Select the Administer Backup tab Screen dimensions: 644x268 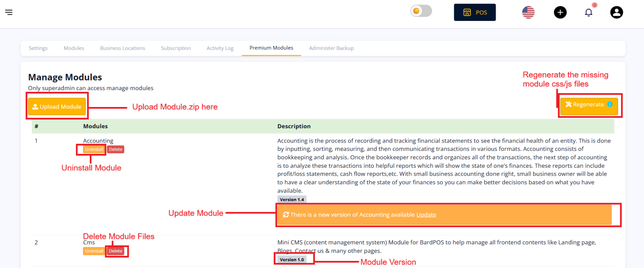coord(331,48)
